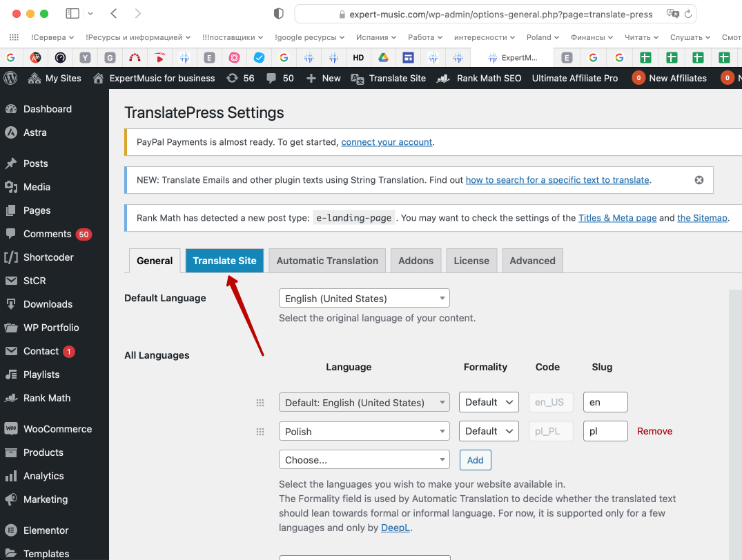This screenshot has width=742, height=560.
Task: Open the updates icon showing 56
Action: tap(240, 78)
